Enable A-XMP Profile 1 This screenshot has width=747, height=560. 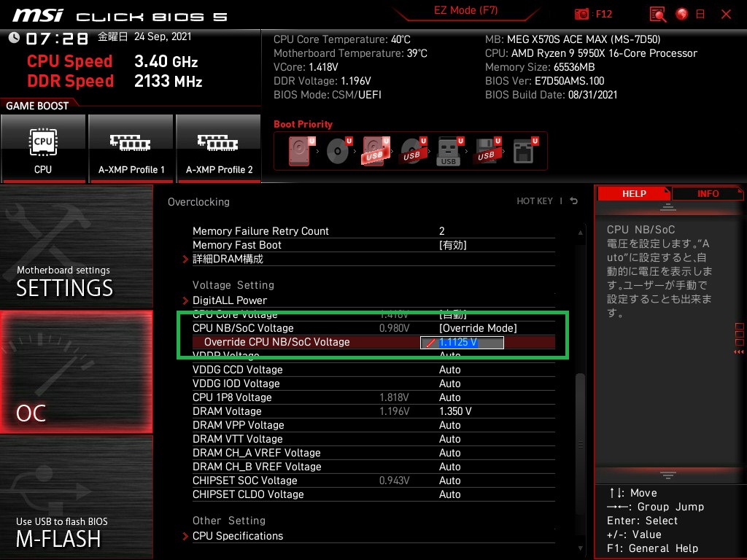[131, 149]
